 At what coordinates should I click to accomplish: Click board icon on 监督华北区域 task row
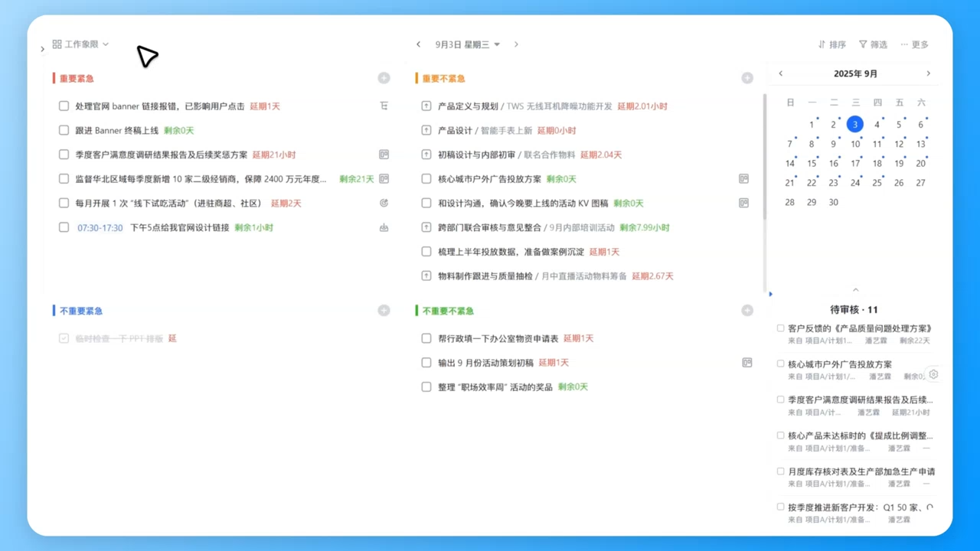(x=384, y=179)
